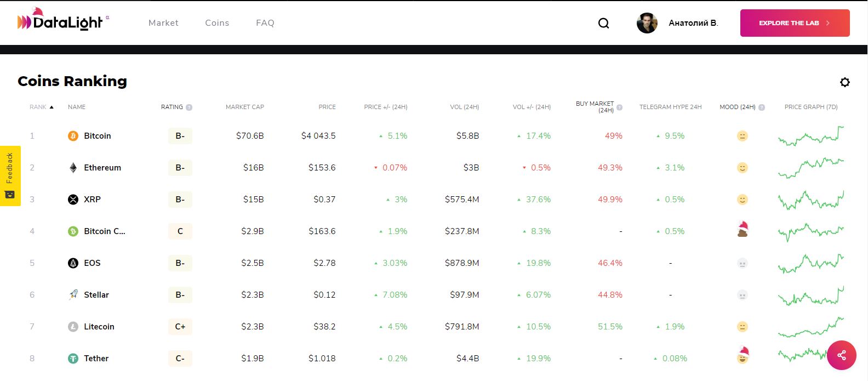
Task: Click Litecoin buy market 51.5%
Action: click(x=610, y=327)
